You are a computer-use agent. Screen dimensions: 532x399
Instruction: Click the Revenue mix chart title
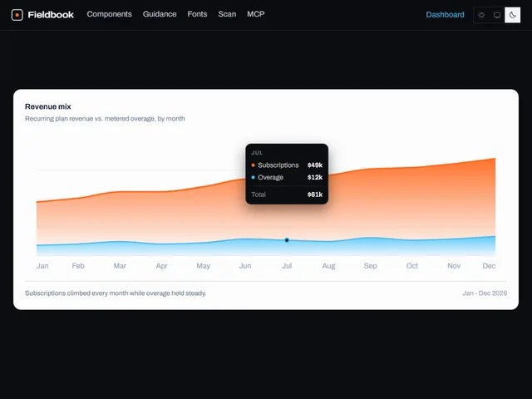(48, 106)
